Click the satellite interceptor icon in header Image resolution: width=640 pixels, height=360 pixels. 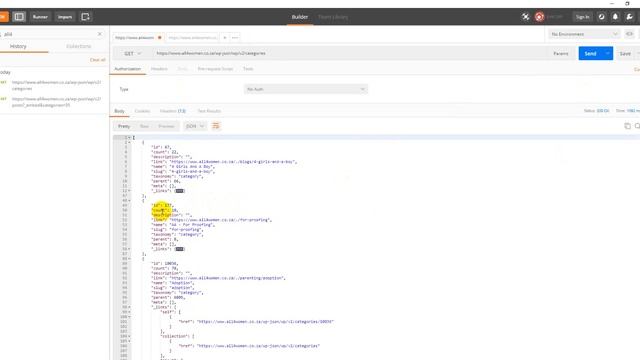[x=526, y=17]
